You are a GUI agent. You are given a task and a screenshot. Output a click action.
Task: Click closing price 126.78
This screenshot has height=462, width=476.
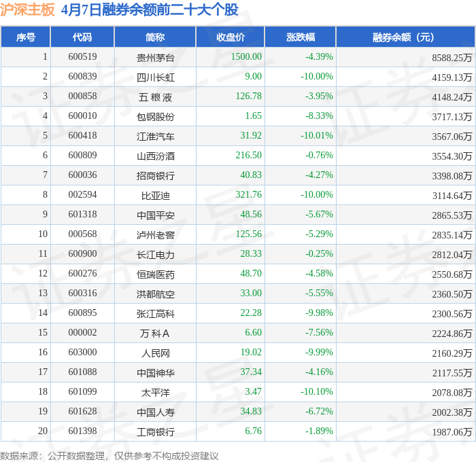(249, 96)
